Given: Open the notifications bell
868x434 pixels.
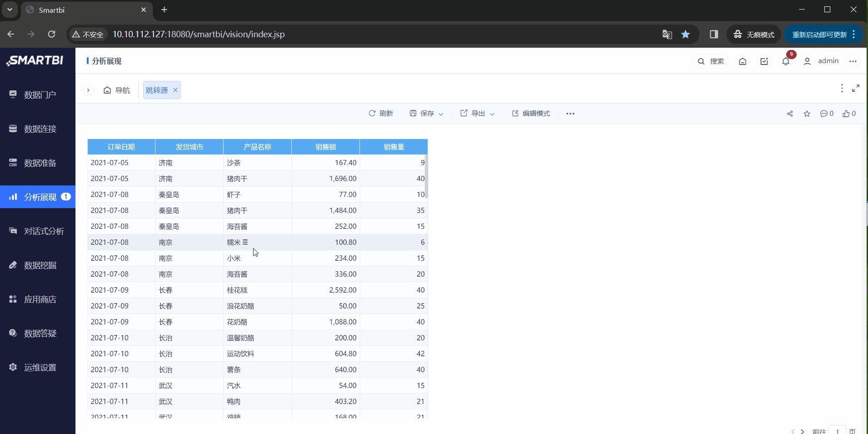Looking at the screenshot, I should point(786,61).
